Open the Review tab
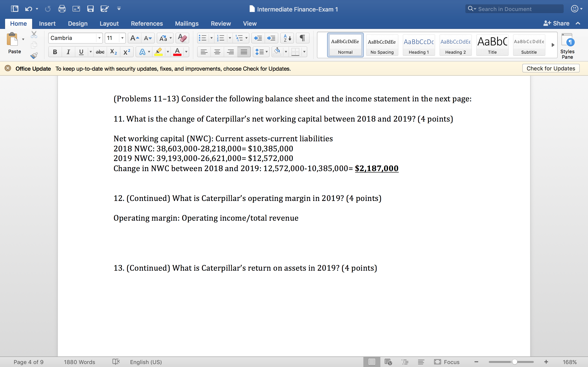The height and width of the screenshot is (367, 588). click(220, 23)
